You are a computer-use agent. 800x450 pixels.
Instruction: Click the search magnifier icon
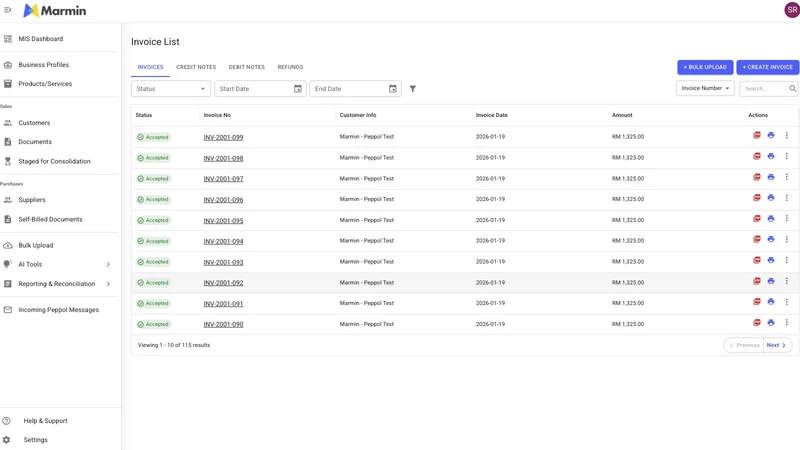(x=792, y=88)
